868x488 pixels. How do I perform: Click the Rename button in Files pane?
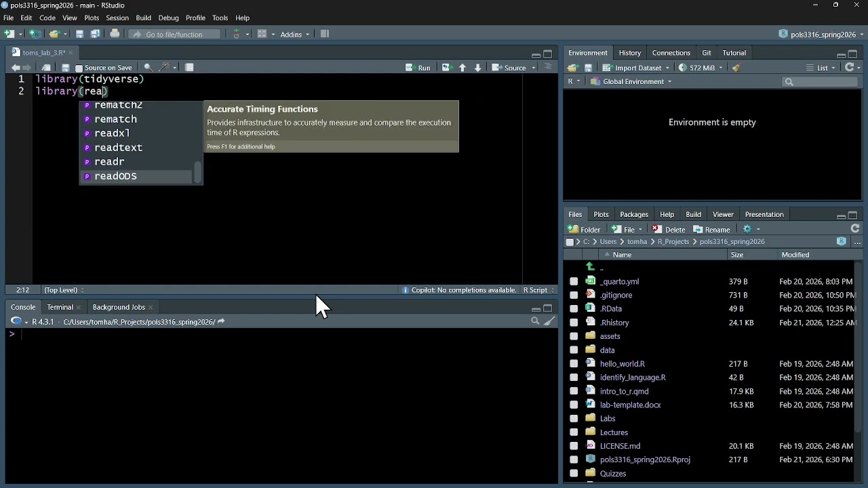pos(711,229)
